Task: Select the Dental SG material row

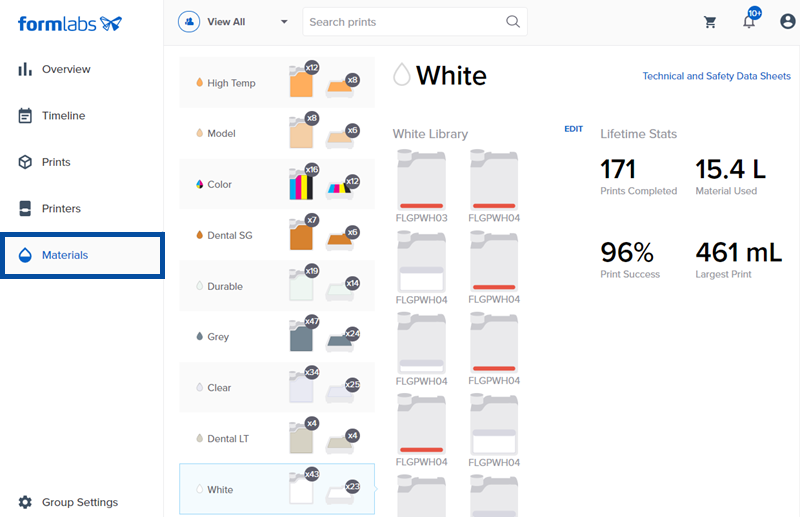Action: click(x=277, y=235)
